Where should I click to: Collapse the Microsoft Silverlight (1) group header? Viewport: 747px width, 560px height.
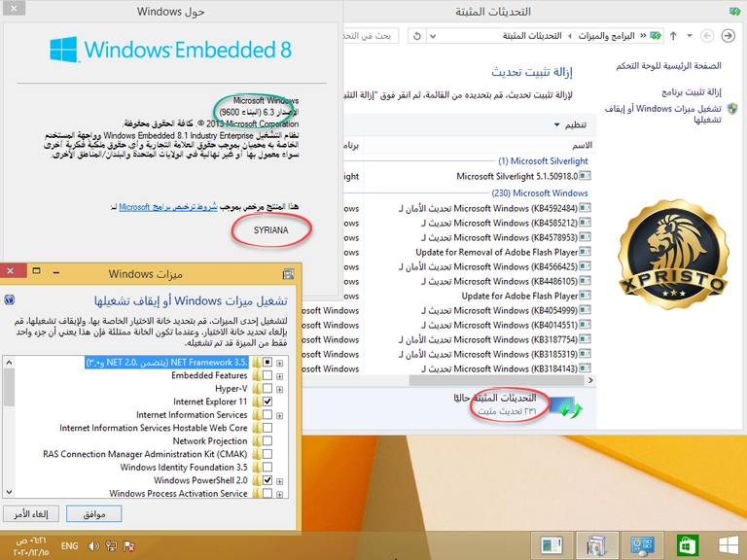543,161
